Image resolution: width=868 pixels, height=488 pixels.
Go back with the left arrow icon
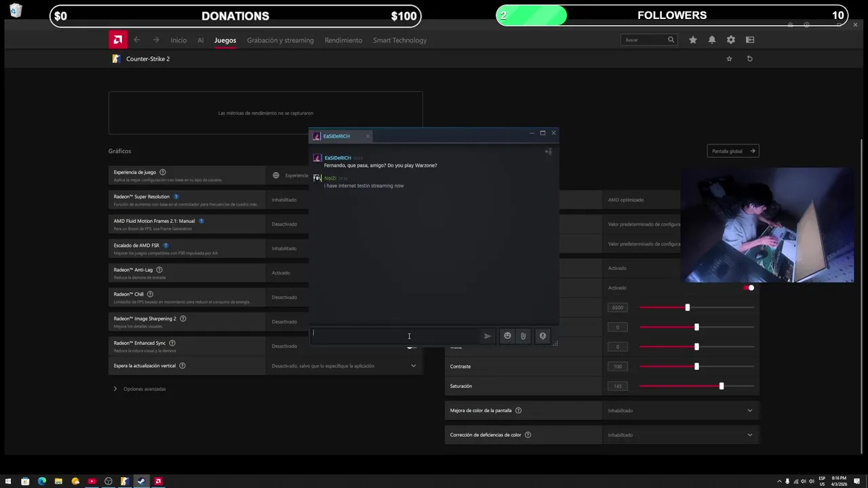click(136, 40)
